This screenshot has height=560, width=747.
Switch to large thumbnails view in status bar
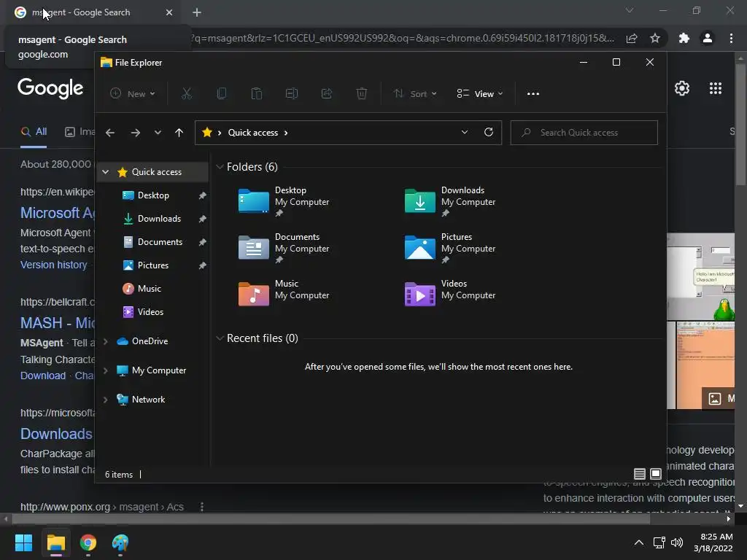click(656, 474)
